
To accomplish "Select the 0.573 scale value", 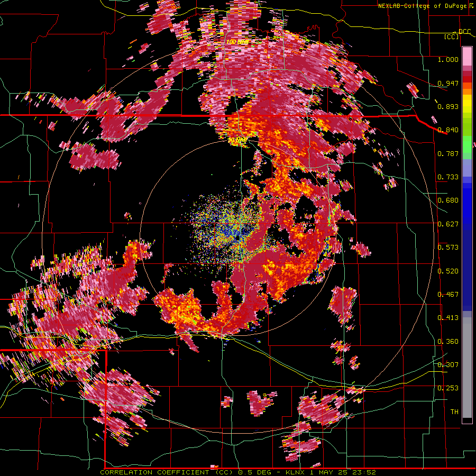I will pyautogui.click(x=448, y=248).
